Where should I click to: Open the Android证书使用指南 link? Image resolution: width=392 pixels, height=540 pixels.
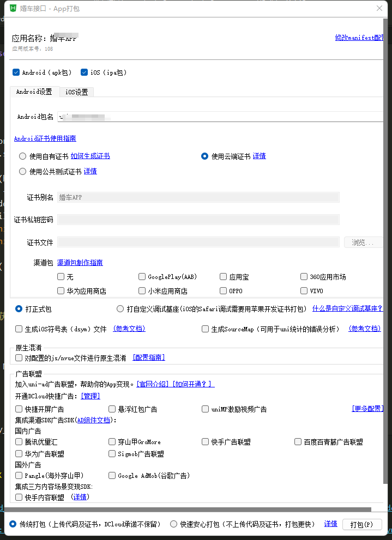pyautogui.click(x=45, y=138)
